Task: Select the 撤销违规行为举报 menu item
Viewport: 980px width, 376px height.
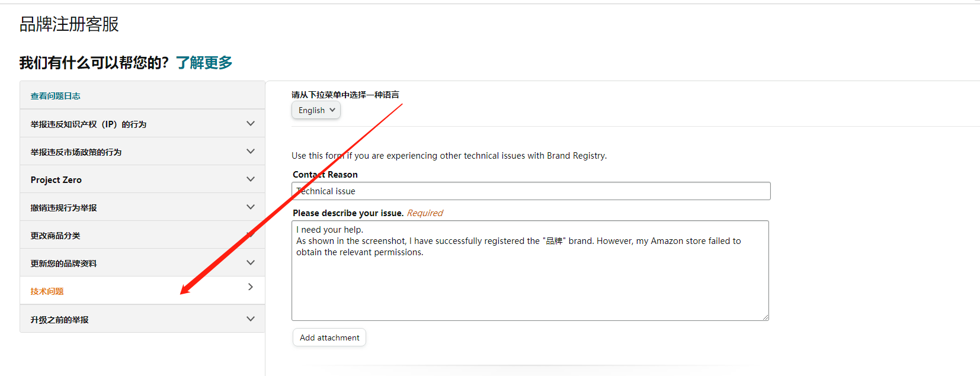Action: (142, 207)
